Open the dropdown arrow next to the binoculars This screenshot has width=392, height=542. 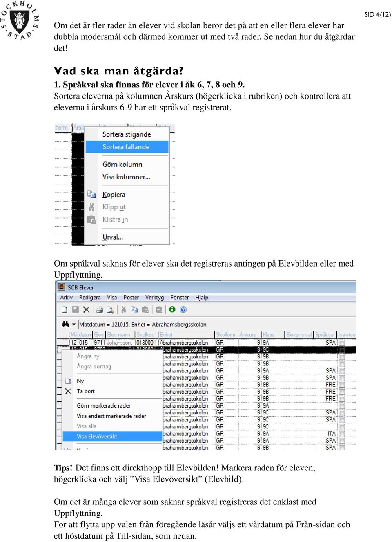tap(74, 324)
